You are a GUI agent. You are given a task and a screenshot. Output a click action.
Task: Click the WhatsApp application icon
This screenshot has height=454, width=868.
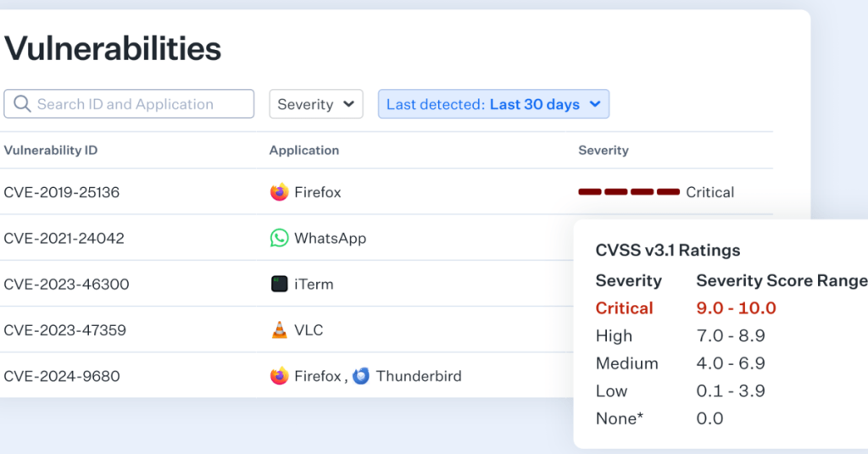279,238
